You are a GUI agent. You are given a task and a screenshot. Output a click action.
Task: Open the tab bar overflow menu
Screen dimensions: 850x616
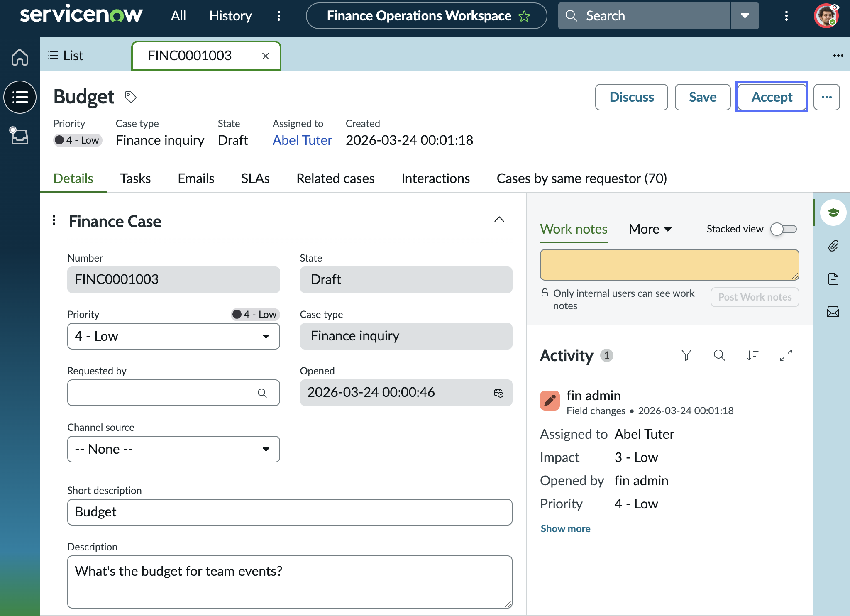(838, 56)
